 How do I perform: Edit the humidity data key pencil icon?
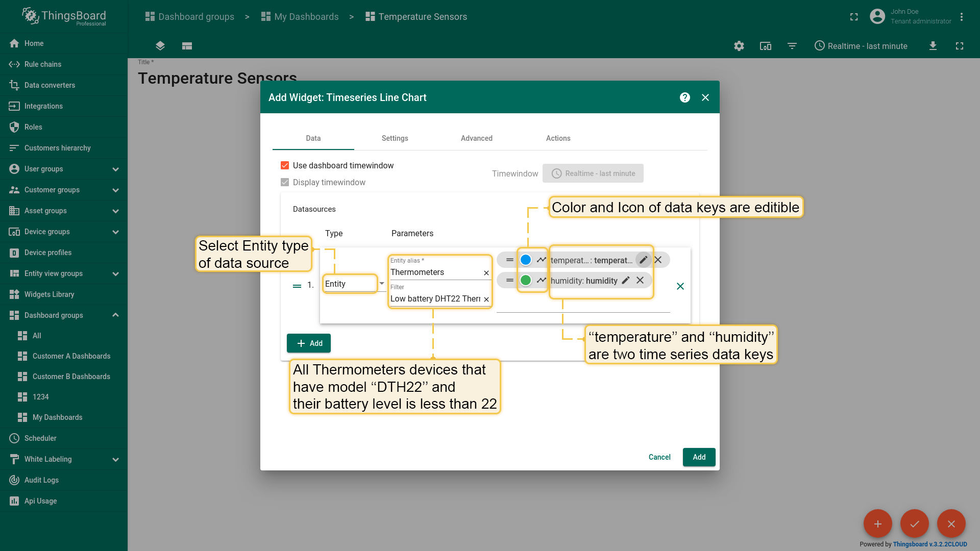[x=626, y=280]
